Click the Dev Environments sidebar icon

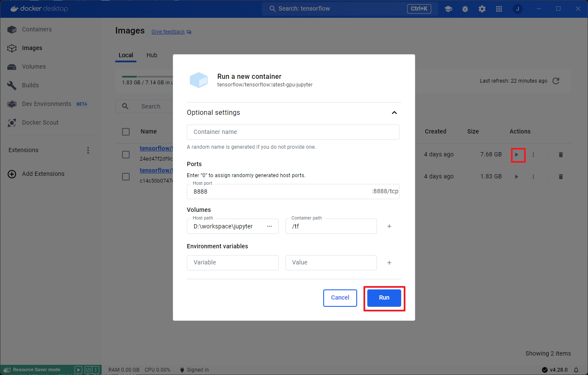tap(12, 104)
